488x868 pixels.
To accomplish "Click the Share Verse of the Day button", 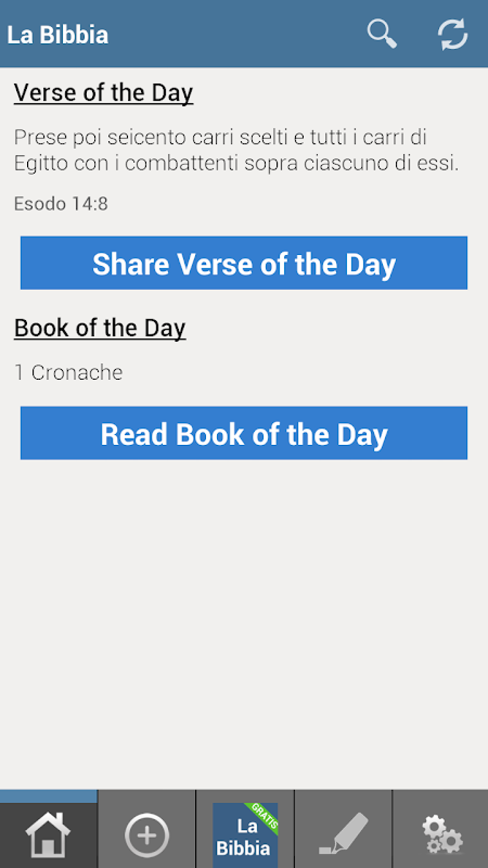I will click(x=244, y=263).
